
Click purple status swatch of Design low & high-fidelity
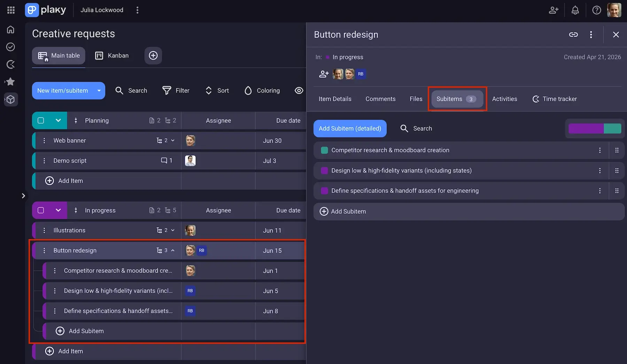point(324,171)
